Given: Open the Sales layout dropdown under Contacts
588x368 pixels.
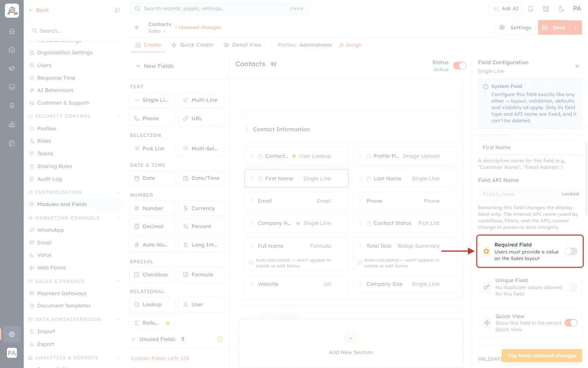Looking at the screenshot, I should point(157,31).
